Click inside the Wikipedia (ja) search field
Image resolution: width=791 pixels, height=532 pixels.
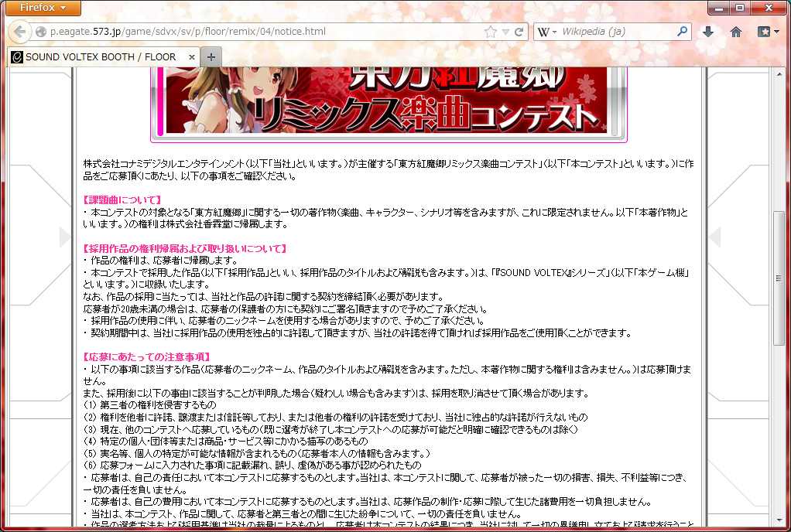coord(615,32)
